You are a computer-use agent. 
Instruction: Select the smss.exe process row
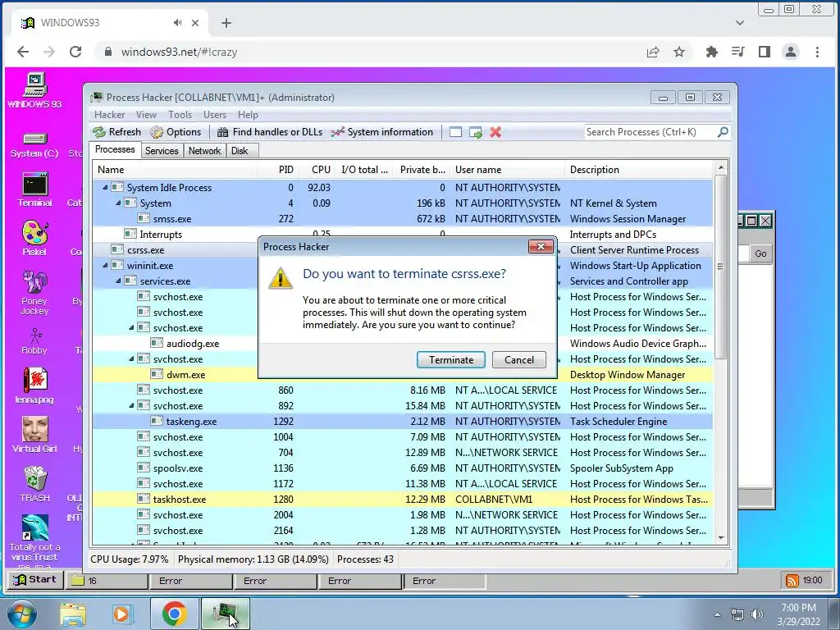click(402, 218)
